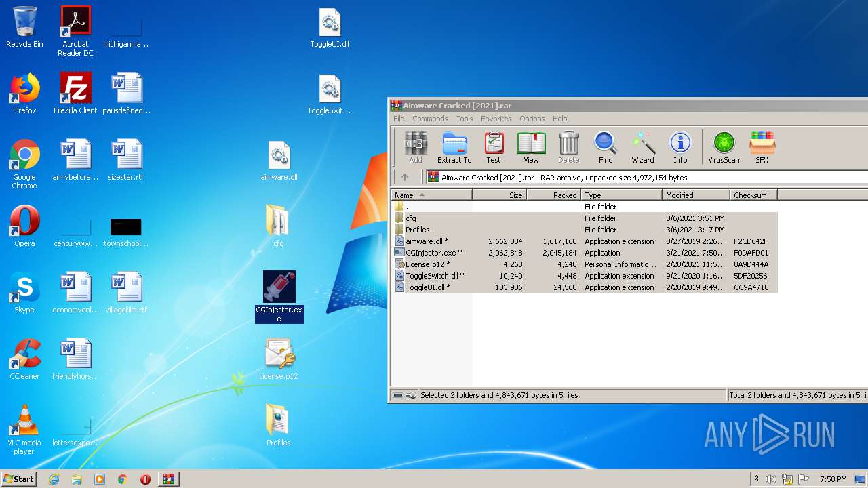Open the Options menu
Screen dimensions: 868x488
click(532, 119)
